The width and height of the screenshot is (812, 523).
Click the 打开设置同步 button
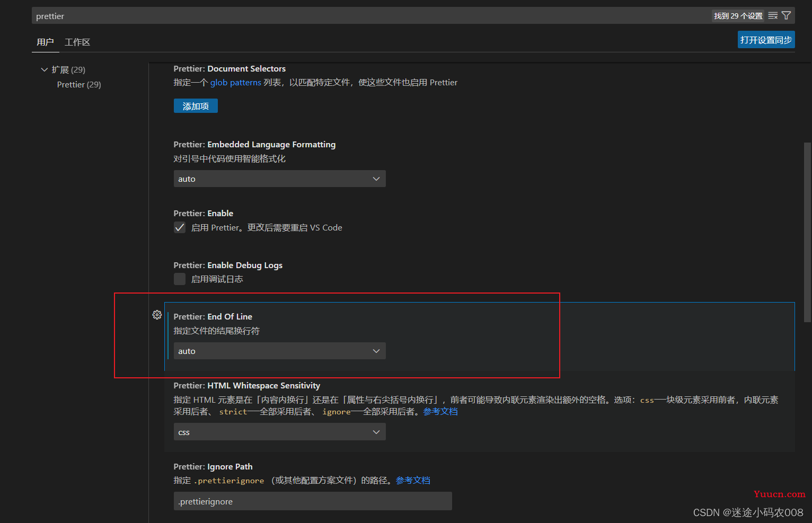[766, 40]
